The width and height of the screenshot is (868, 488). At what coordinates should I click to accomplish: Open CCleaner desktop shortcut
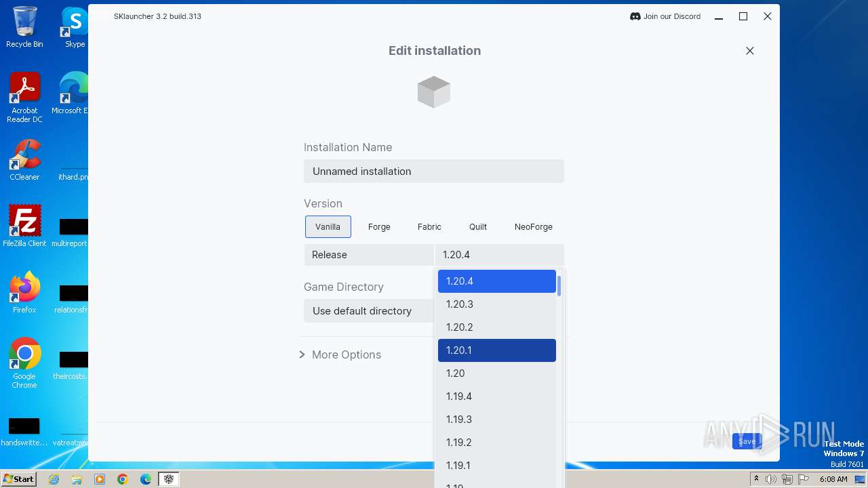coord(24,160)
